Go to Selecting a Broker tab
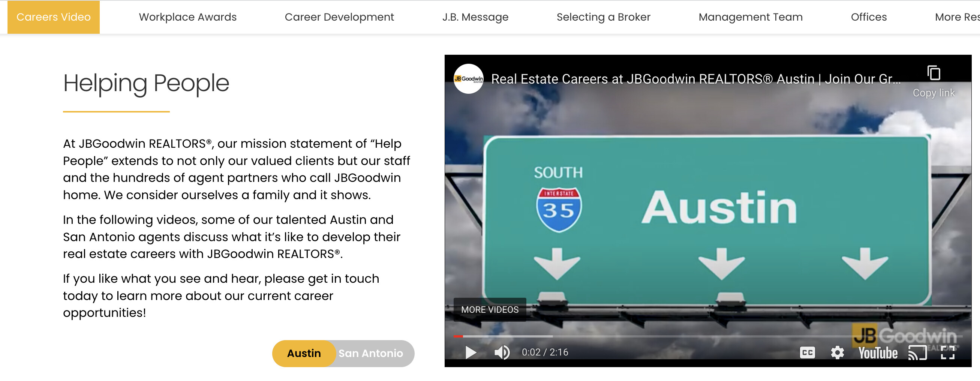 coord(603,17)
